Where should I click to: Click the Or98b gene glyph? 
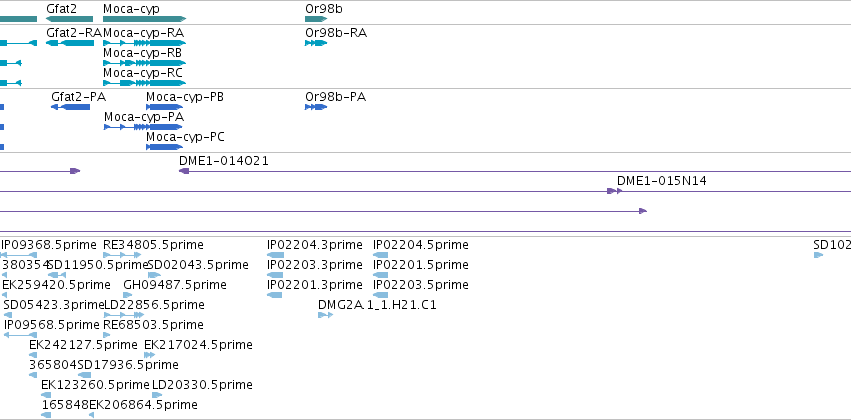point(316,19)
